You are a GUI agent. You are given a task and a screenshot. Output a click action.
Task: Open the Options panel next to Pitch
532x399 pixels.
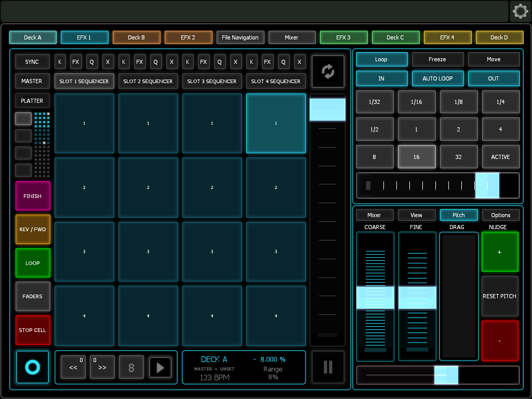(500, 215)
